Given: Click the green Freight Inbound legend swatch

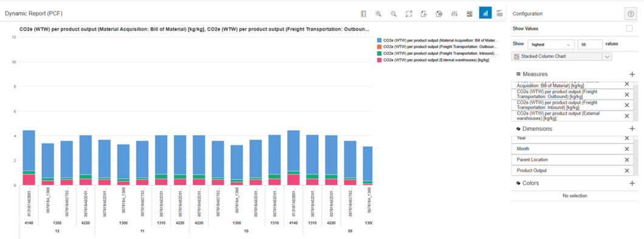Looking at the screenshot, I should pos(379,54).
